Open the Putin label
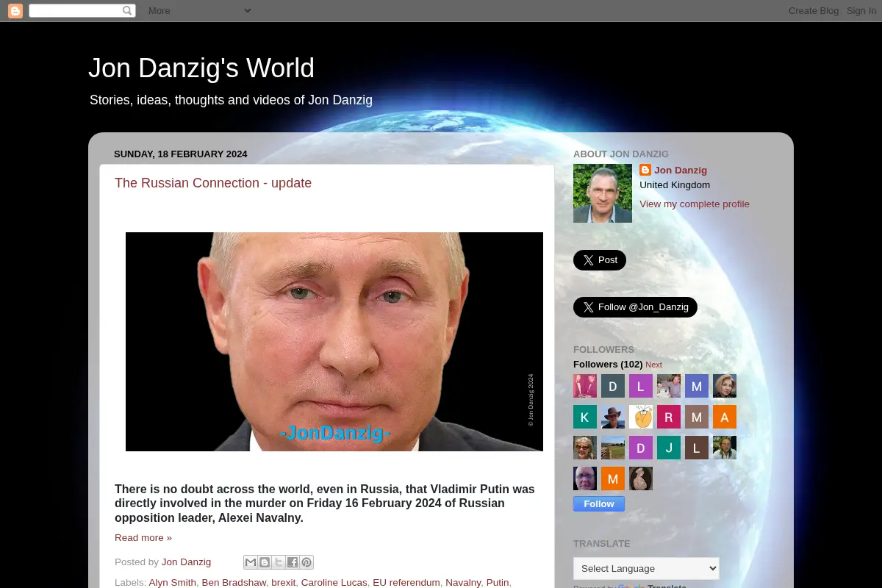The width and height of the screenshot is (882, 588). point(498,582)
